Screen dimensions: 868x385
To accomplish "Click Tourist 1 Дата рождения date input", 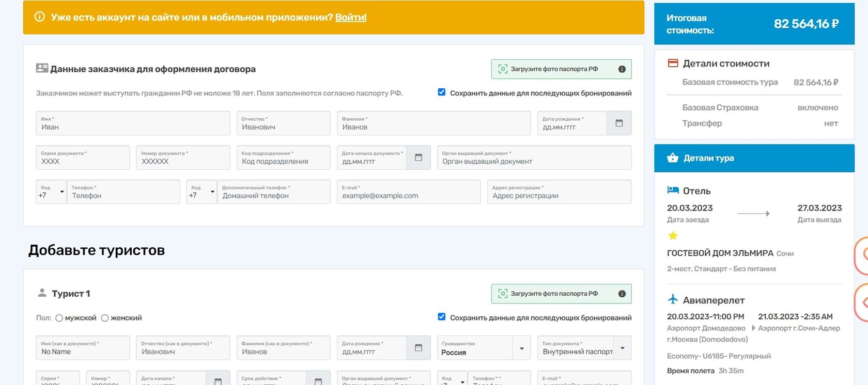I will (371, 348).
